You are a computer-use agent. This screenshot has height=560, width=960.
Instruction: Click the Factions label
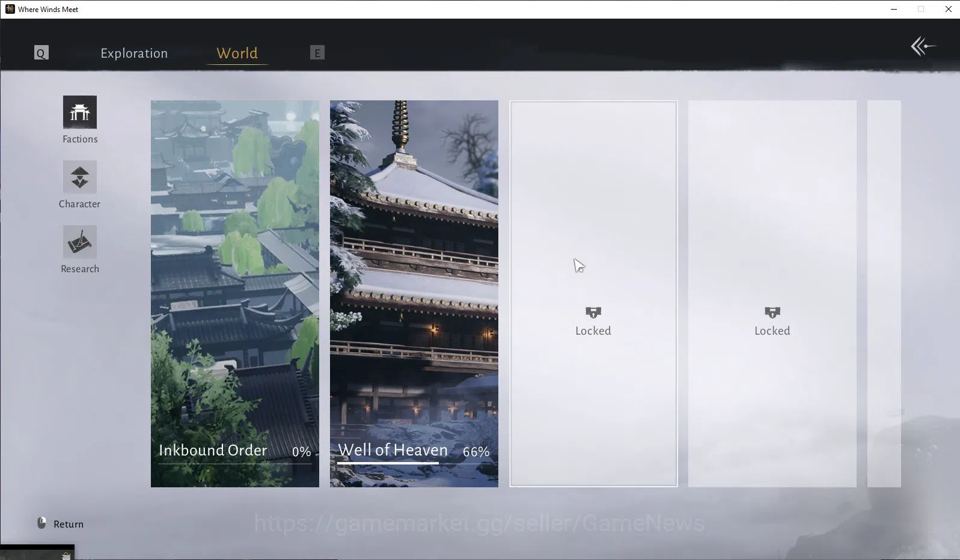click(80, 139)
